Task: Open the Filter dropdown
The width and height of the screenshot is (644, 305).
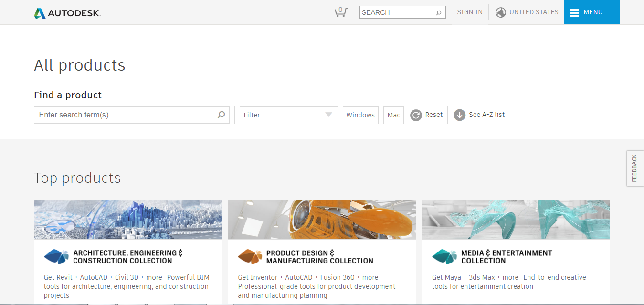Action: click(x=289, y=115)
